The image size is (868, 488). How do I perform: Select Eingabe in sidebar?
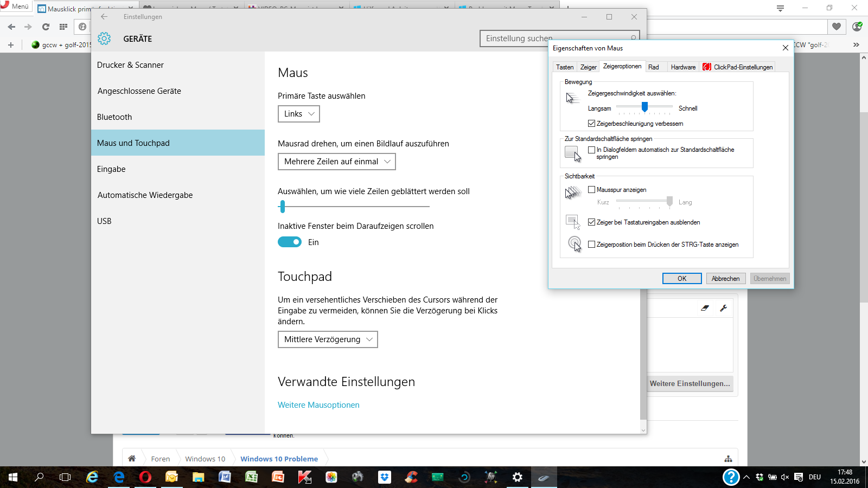pyautogui.click(x=178, y=169)
